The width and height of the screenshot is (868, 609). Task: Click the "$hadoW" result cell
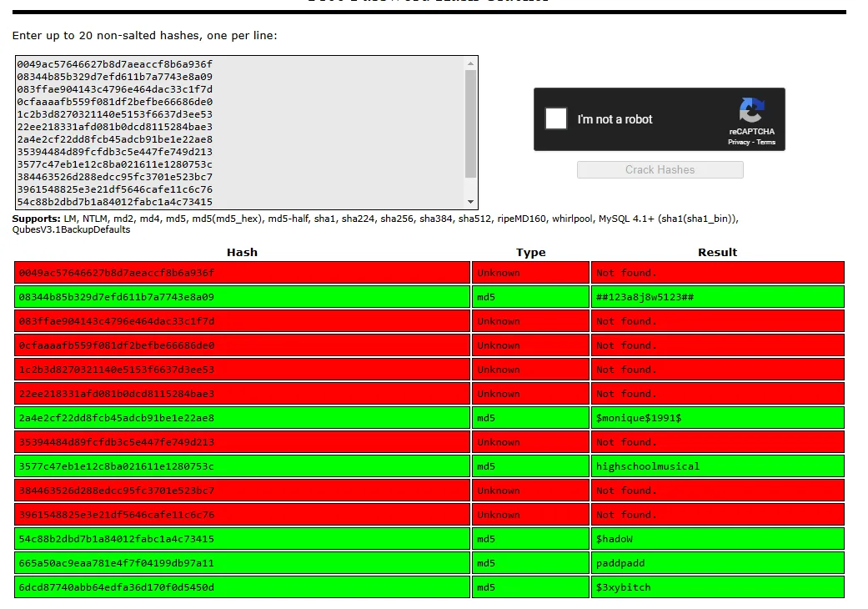(x=615, y=539)
